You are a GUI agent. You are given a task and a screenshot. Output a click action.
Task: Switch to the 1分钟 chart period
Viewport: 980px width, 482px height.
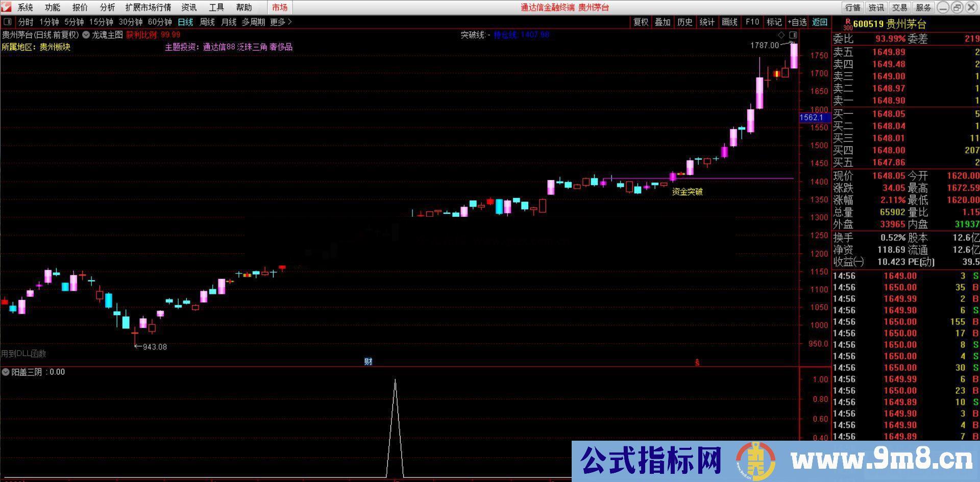click(x=50, y=22)
